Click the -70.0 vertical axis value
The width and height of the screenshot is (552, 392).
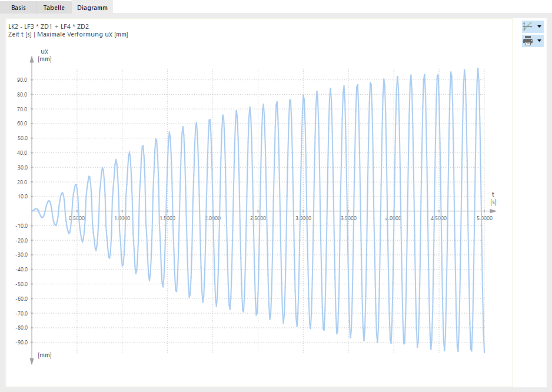click(x=21, y=313)
